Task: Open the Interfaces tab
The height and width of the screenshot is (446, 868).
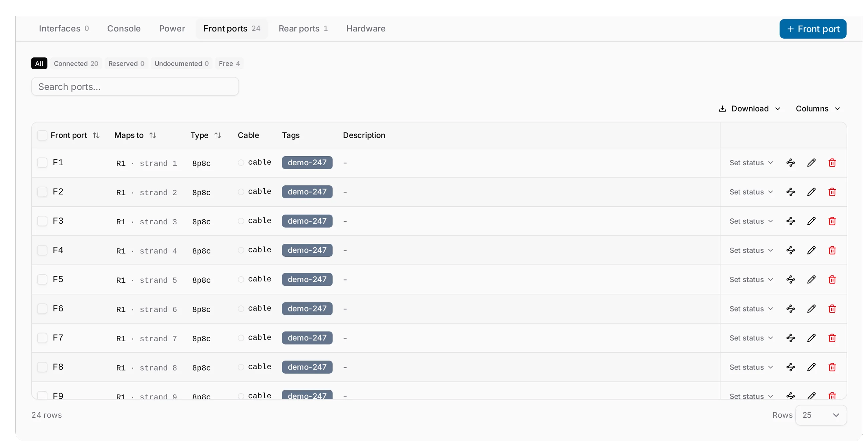Action: pos(64,29)
